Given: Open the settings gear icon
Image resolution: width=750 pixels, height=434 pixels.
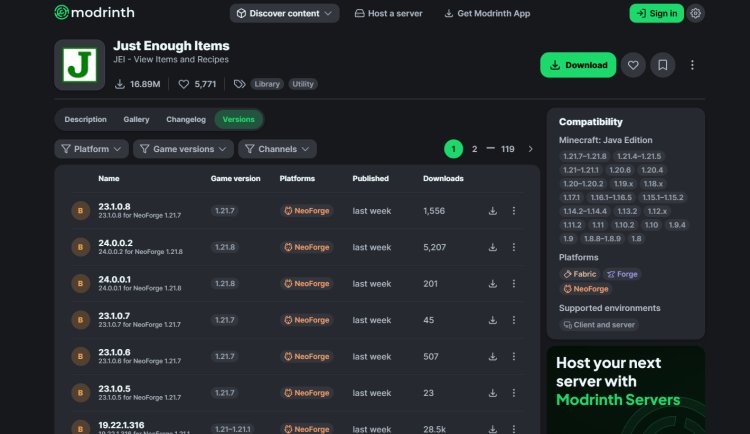Looking at the screenshot, I should click(x=696, y=13).
